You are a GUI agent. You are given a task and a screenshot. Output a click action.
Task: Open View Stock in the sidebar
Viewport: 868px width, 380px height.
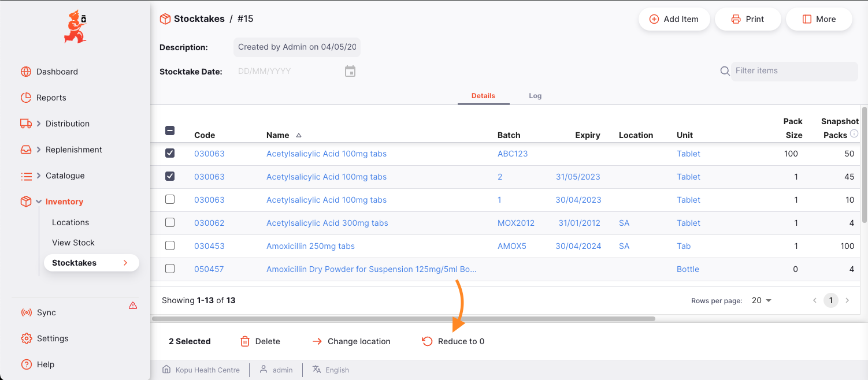[x=73, y=243]
